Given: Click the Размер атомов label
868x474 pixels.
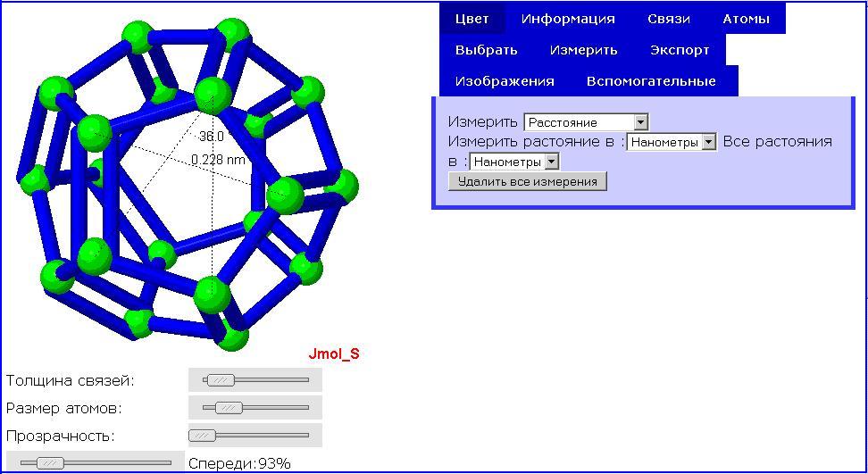Looking at the screenshot, I should point(63,409).
